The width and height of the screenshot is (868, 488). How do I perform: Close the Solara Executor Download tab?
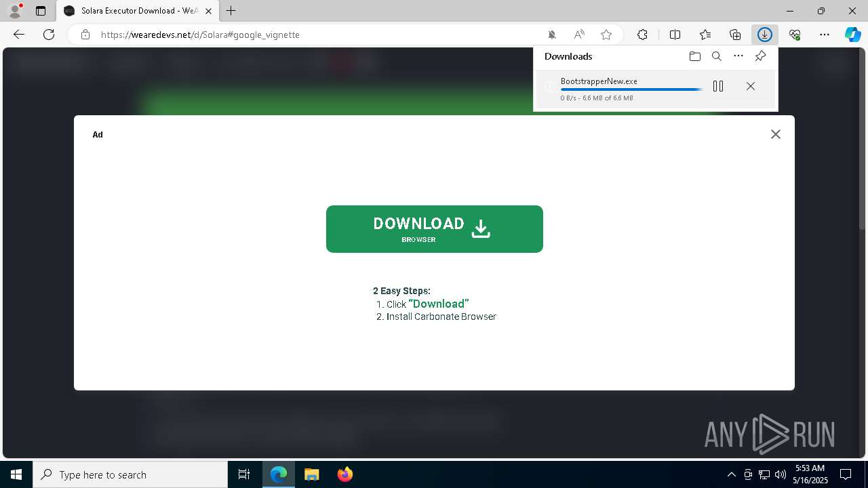point(209,11)
